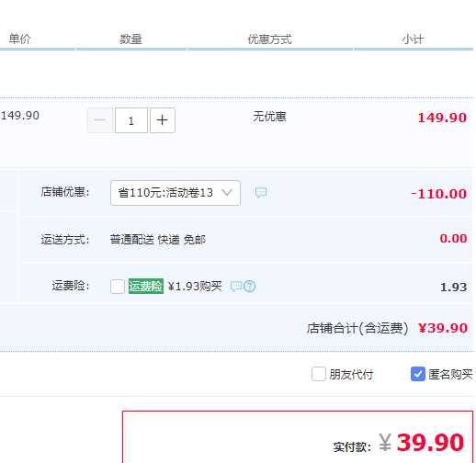Click the 单价 column header
476x463 pixels.
click(20, 39)
